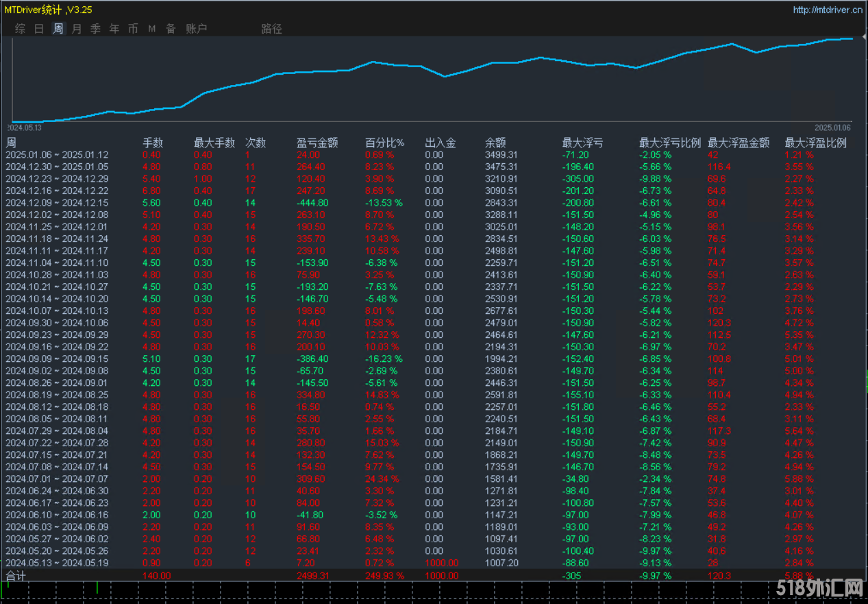Open the 币 currency tab
868x604 pixels.
pyautogui.click(x=133, y=29)
